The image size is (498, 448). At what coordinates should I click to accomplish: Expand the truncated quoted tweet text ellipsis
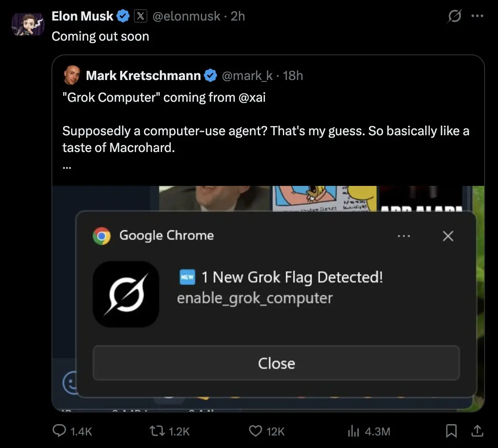[x=67, y=167]
